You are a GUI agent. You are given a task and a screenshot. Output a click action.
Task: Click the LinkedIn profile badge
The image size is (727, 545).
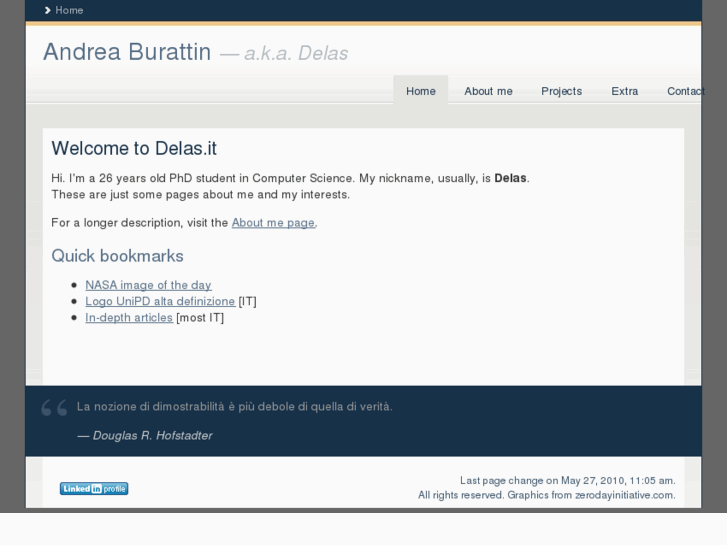point(94,488)
